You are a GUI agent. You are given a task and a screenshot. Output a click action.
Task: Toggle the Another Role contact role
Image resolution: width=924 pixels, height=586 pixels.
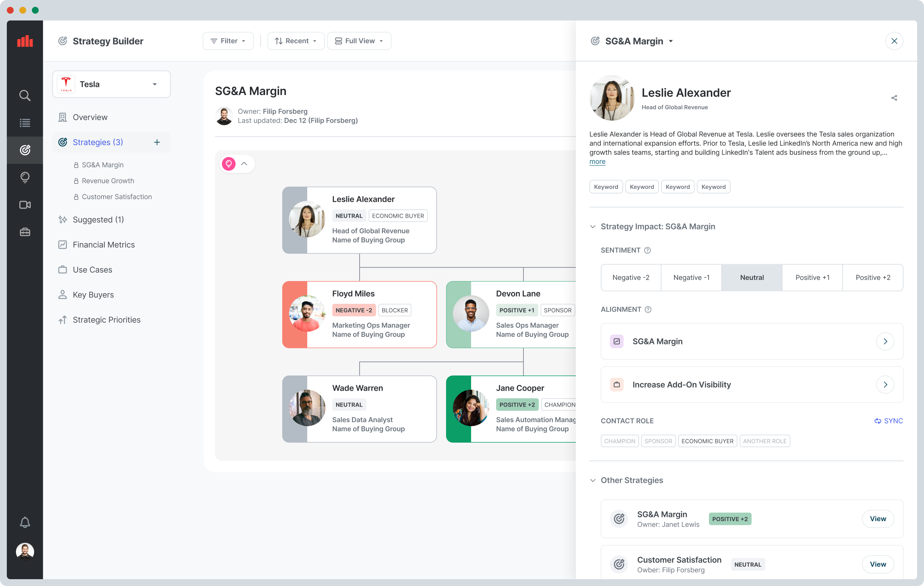764,441
